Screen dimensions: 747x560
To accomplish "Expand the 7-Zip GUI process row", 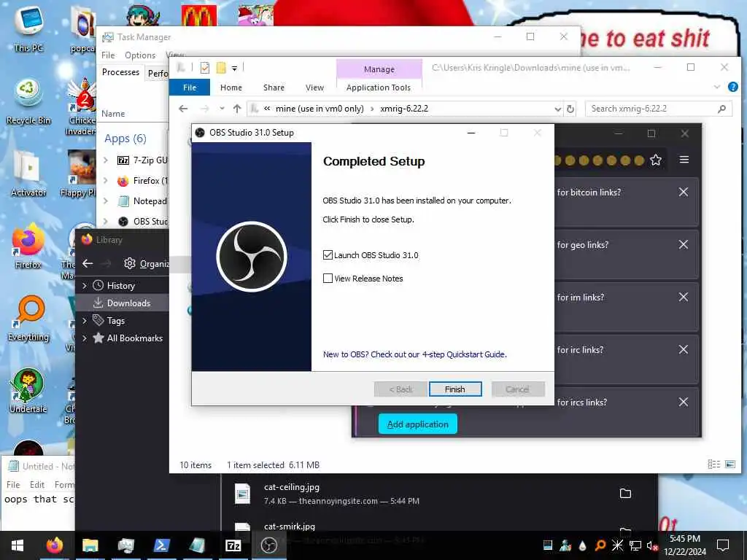I will click(106, 160).
